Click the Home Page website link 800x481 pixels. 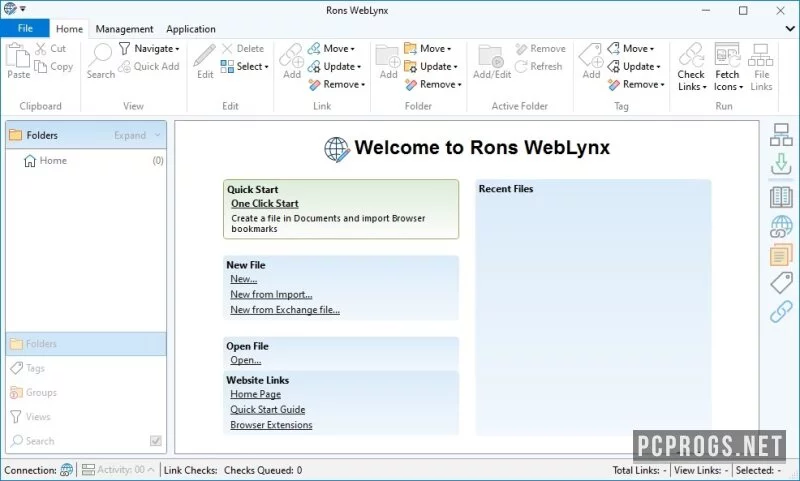255,394
